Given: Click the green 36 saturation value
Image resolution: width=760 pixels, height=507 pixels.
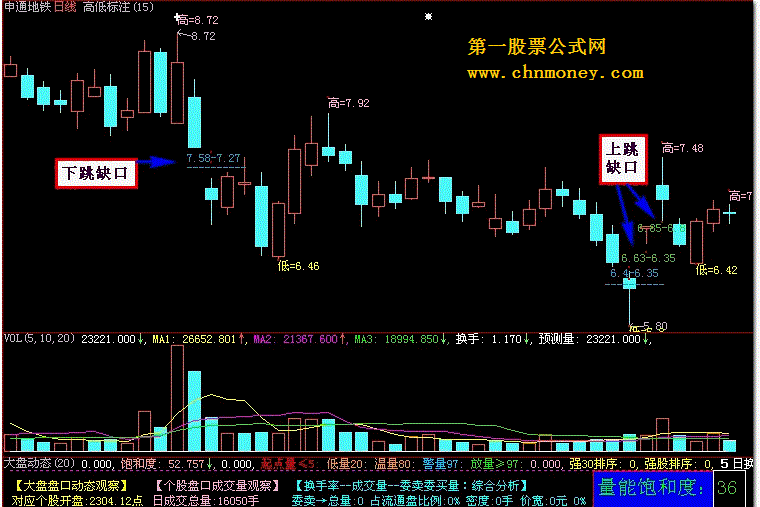Looking at the screenshot, I should point(727,488).
